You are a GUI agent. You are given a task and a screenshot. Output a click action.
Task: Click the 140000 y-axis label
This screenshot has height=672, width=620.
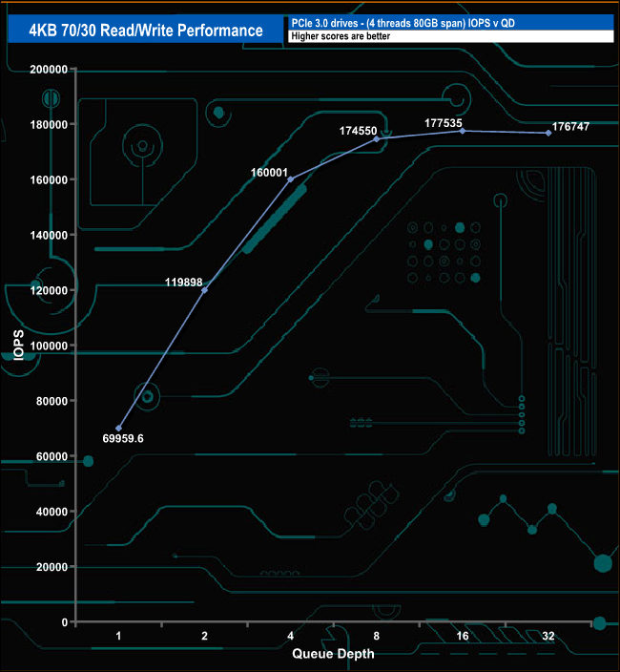click(49, 235)
